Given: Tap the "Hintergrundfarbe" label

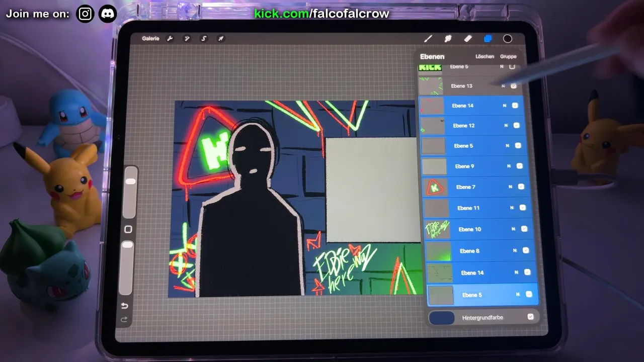Looking at the screenshot, I should point(482,317).
